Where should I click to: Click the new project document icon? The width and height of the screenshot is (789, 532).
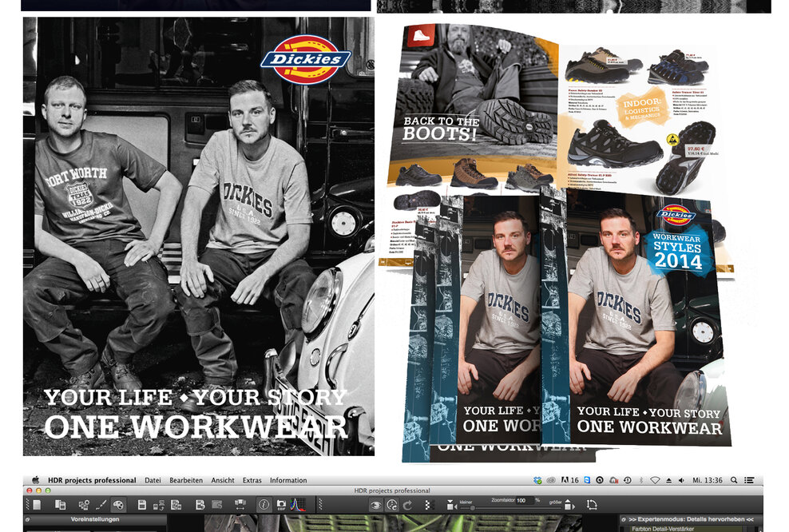pos(36,505)
